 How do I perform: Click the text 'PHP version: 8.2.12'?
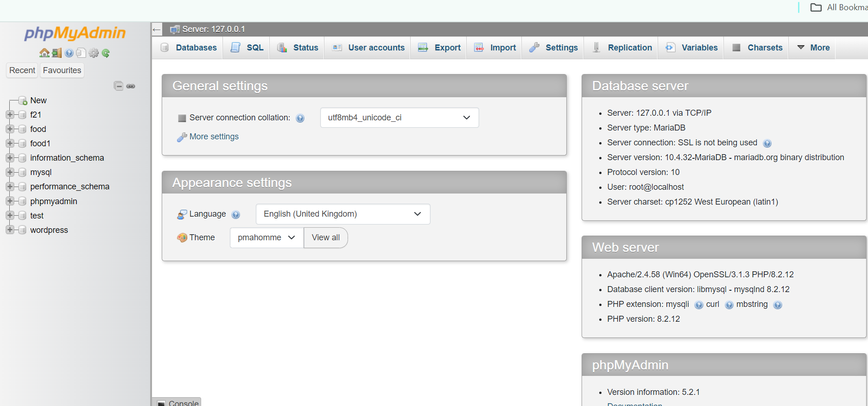coord(644,319)
